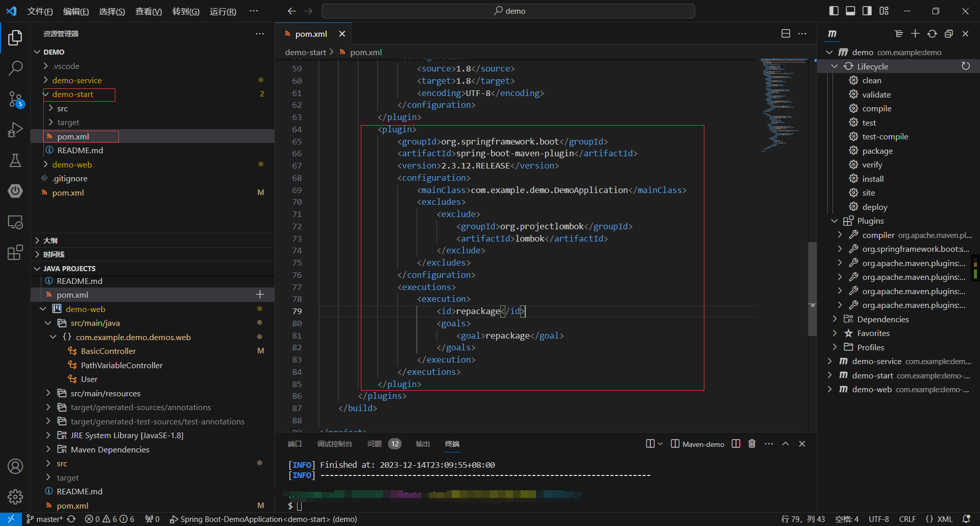
Task: Open the Search view in activity bar
Action: [15, 68]
